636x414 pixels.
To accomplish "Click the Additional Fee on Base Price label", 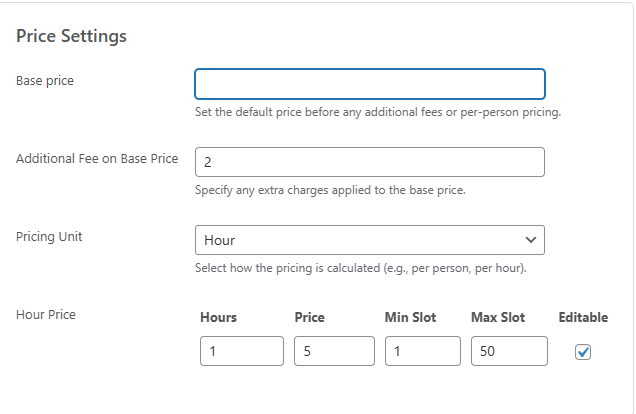I will pos(97,159).
